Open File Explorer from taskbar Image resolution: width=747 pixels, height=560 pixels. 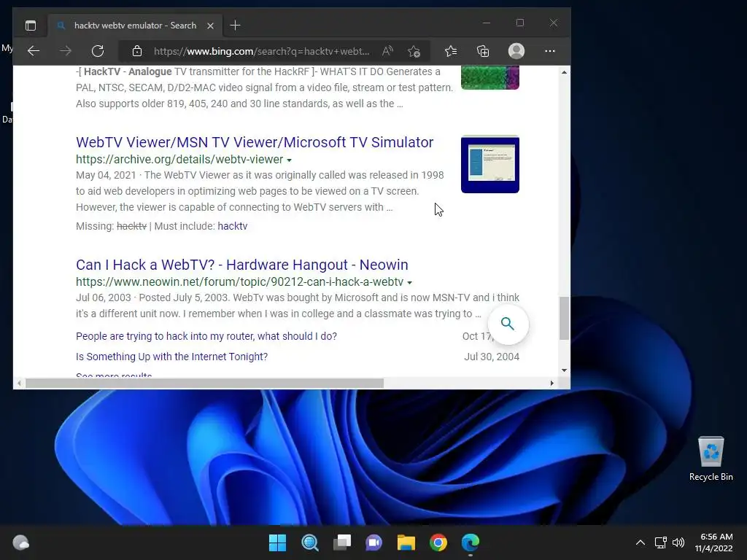pos(406,542)
